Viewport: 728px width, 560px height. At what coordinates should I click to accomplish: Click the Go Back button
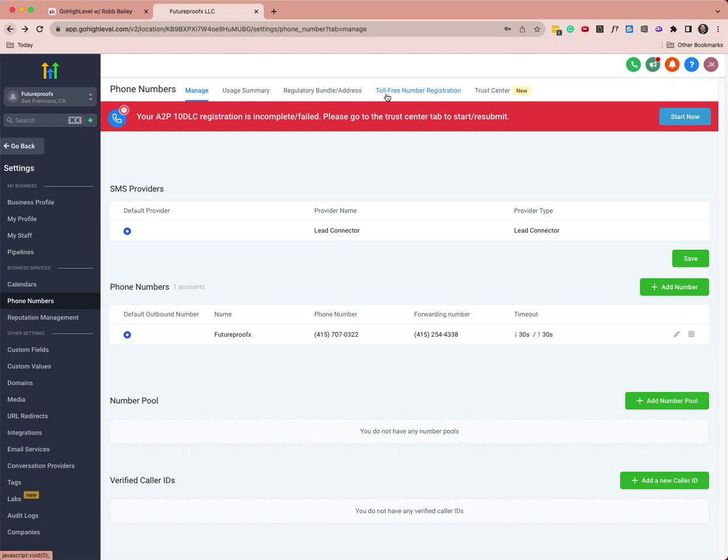22,146
